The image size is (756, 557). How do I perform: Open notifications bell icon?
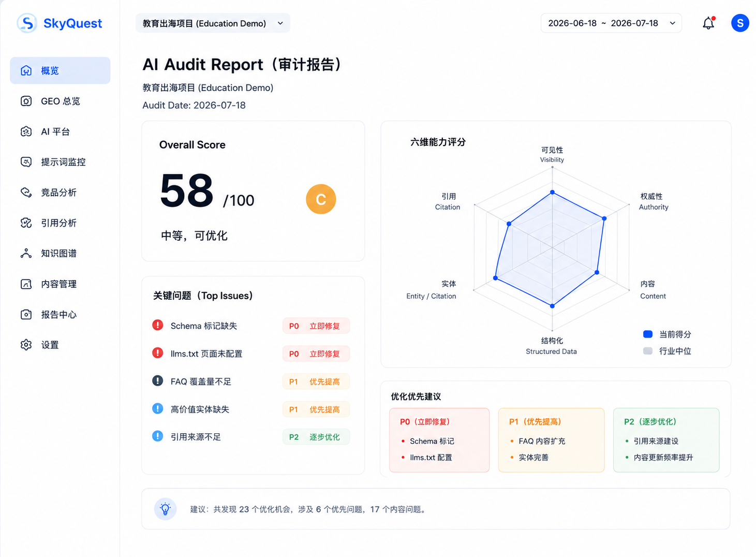pyautogui.click(x=708, y=23)
